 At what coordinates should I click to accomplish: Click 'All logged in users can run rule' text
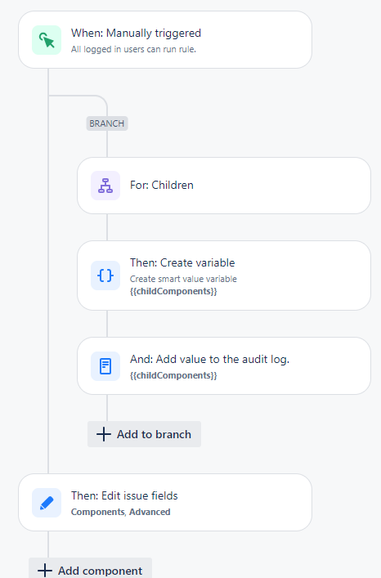pyautogui.click(x=133, y=49)
